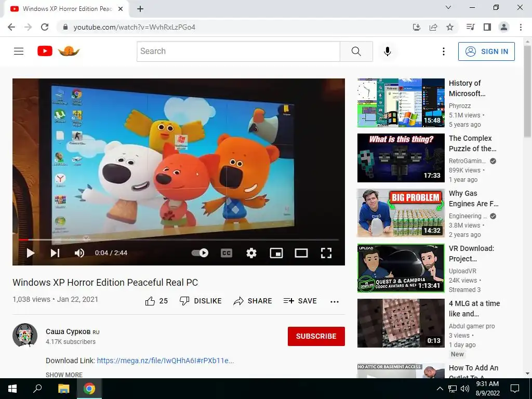Open more actions ellipsis below video
532x399 pixels.
tap(335, 302)
